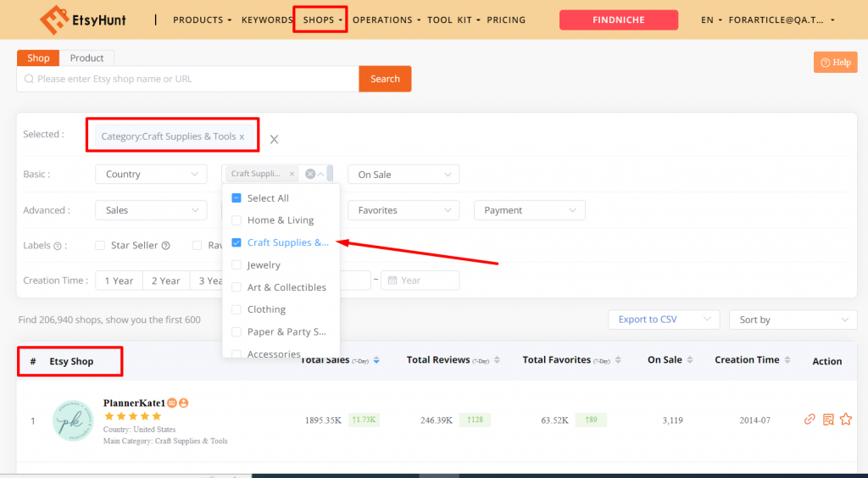
Task: Click the 246.39K total reviews value
Action: [437, 420]
